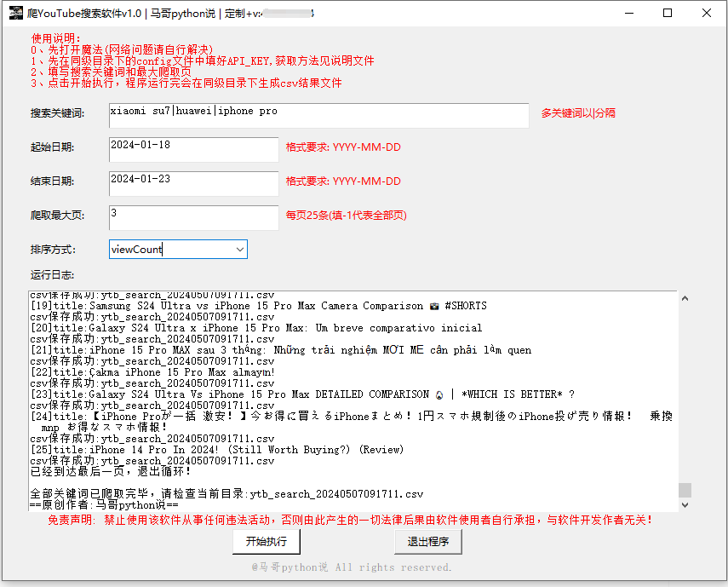Click log line [25] iPhone 14 Pro In 2024

click(217, 450)
